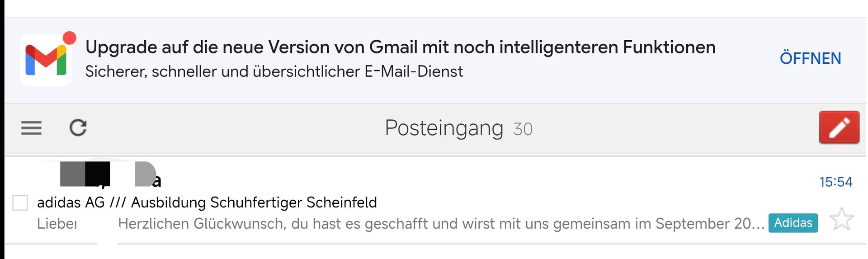Star the adidas AG email
Screen dimensions: 868x259
point(841,219)
